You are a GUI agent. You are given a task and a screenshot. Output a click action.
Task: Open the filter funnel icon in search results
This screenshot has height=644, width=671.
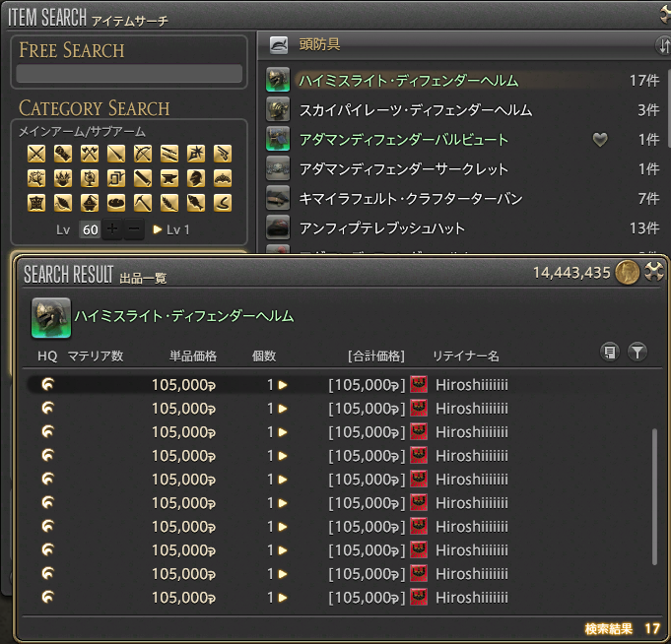click(x=637, y=352)
